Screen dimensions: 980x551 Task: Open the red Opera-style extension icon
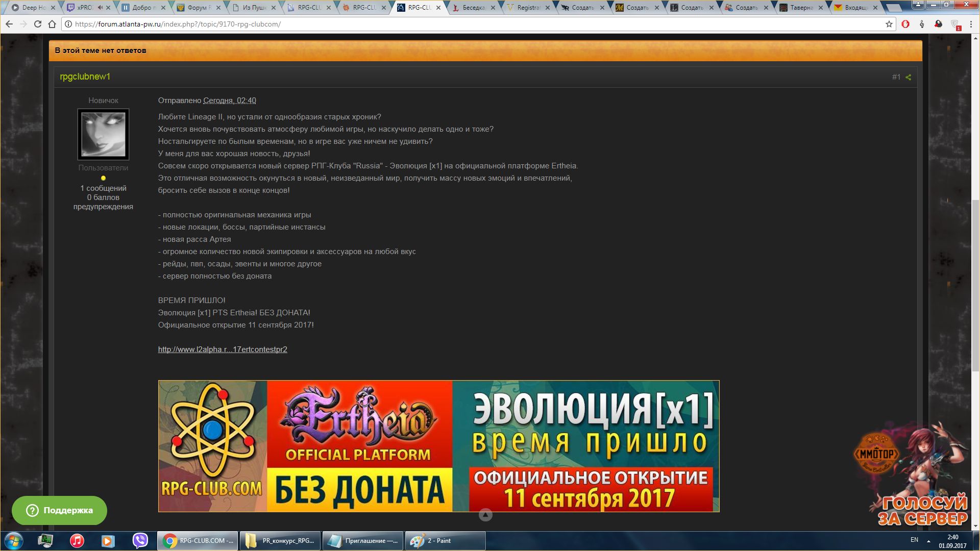[905, 24]
